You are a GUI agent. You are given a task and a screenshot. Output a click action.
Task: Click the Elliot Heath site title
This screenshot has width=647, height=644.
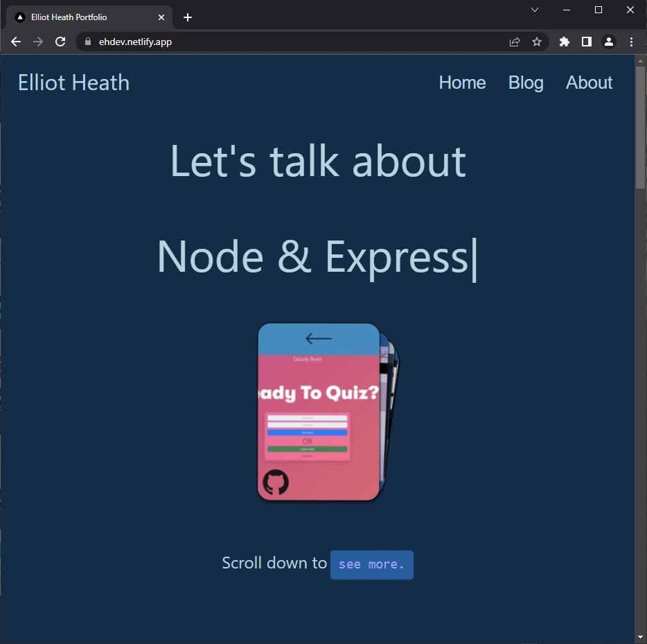pos(73,82)
